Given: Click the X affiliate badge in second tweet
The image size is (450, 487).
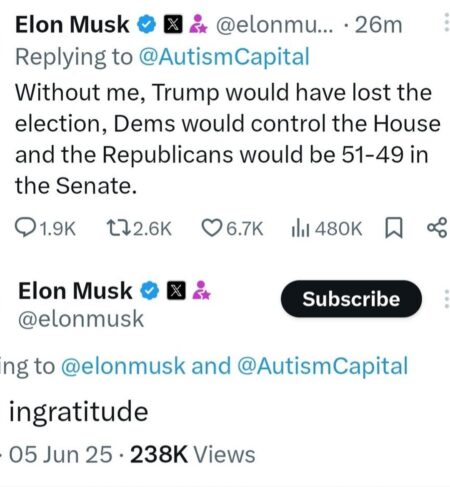Looking at the screenshot, I should (176, 290).
